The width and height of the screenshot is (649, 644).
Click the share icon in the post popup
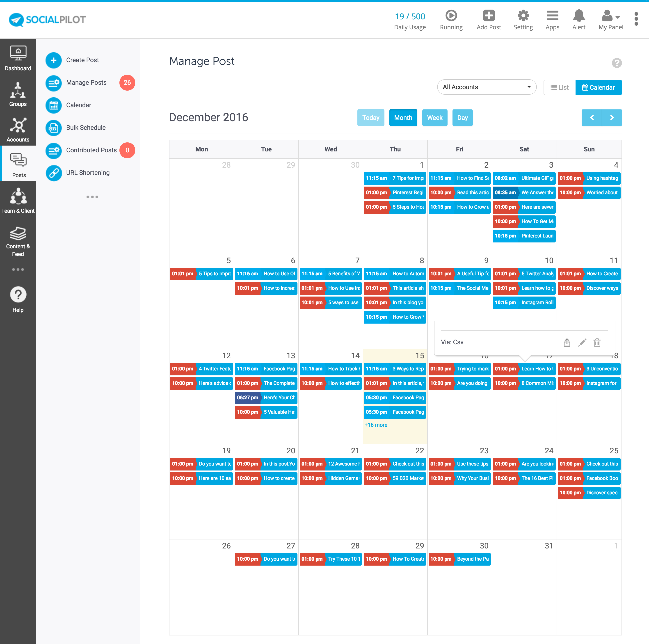(567, 342)
